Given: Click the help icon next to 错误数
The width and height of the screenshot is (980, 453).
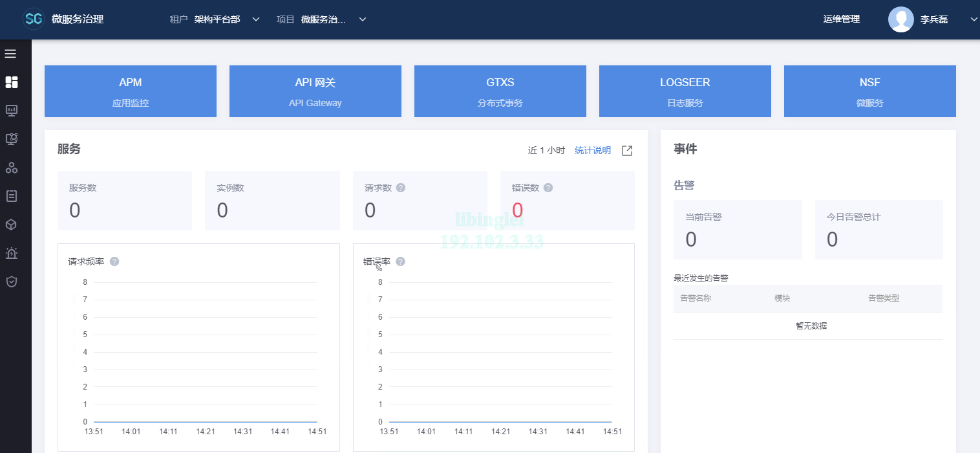Looking at the screenshot, I should pos(548,188).
